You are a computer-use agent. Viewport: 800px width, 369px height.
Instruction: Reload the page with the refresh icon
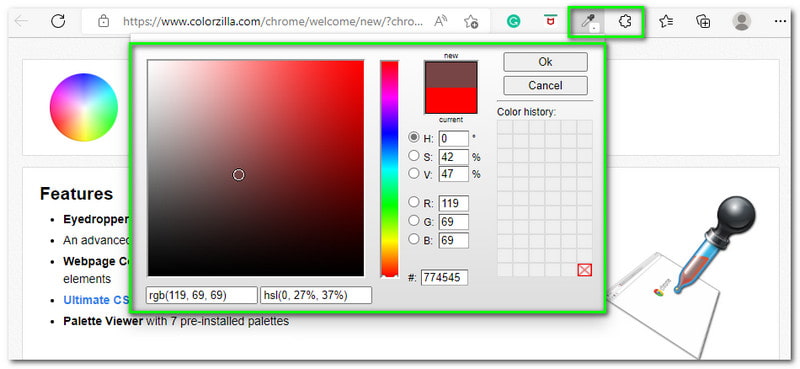point(58,21)
